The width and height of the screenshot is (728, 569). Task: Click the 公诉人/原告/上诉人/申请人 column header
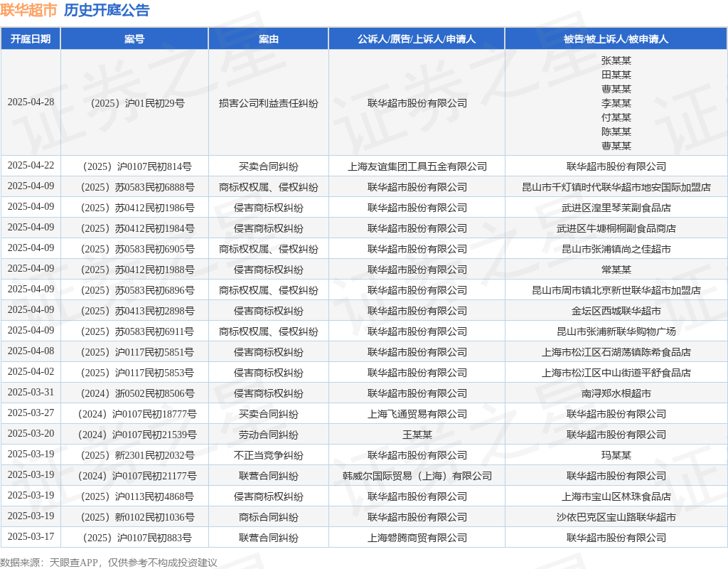pos(417,39)
